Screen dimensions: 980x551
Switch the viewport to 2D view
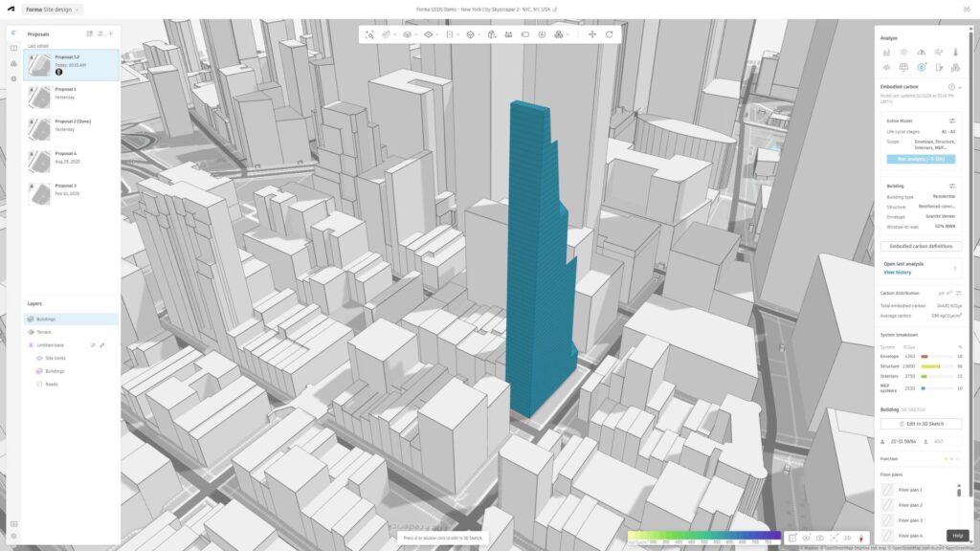point(847,538)
